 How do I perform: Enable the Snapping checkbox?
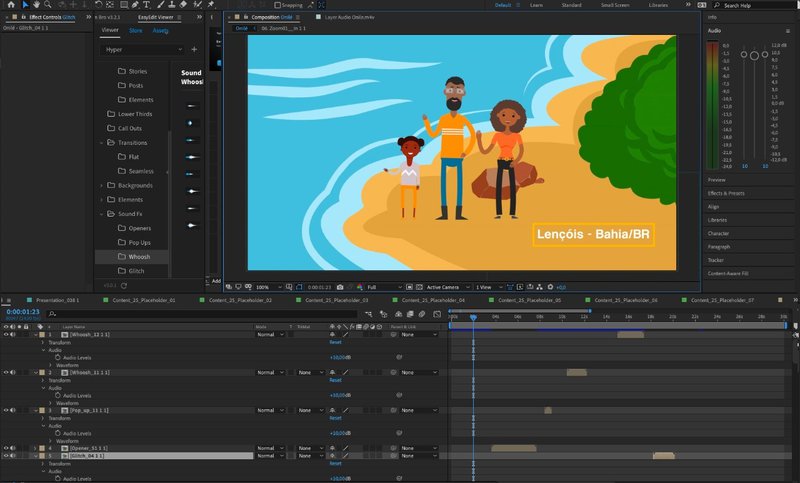point(278,5)
